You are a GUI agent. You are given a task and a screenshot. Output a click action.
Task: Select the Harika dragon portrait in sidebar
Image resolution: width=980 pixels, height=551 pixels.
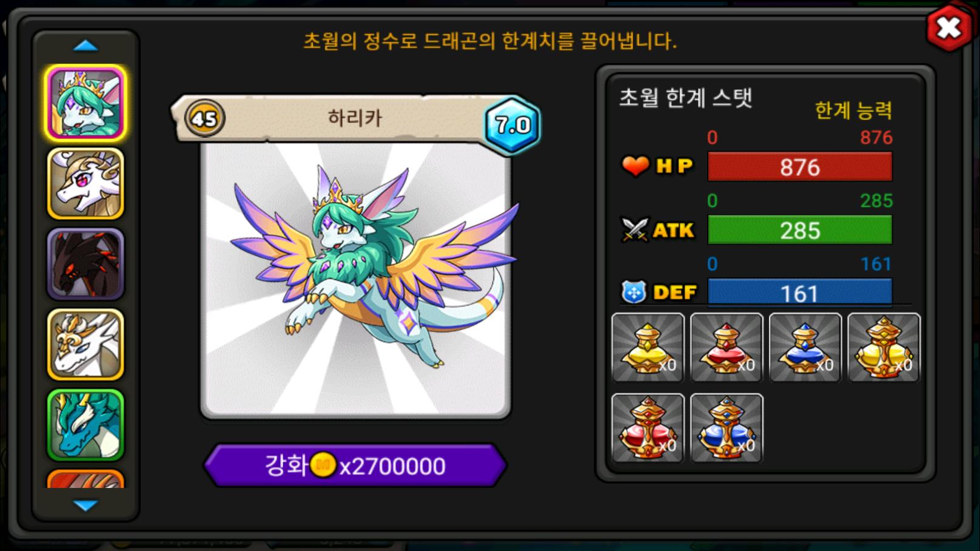[x=86, y=103]
